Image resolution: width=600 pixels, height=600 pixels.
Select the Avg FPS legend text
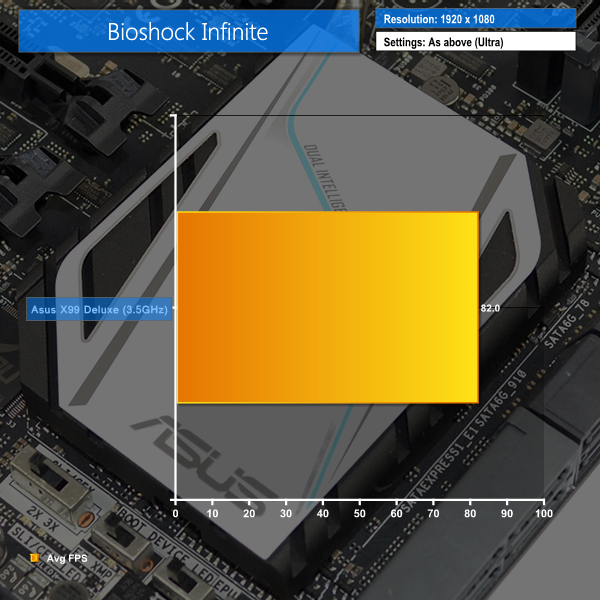[x=67, y=558]
